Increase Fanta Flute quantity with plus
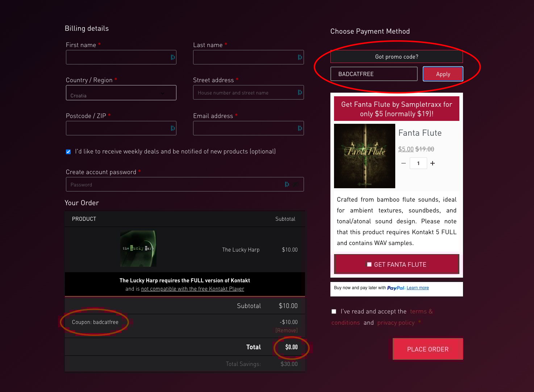The height and width of the screenshot is (392, 534). tap(433, 163)
